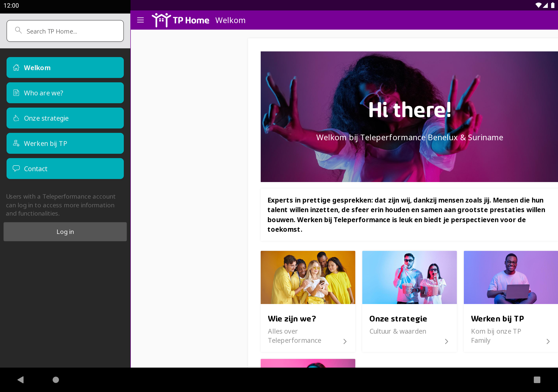Click the document icon beside Who are we?

tap(16, 93)
